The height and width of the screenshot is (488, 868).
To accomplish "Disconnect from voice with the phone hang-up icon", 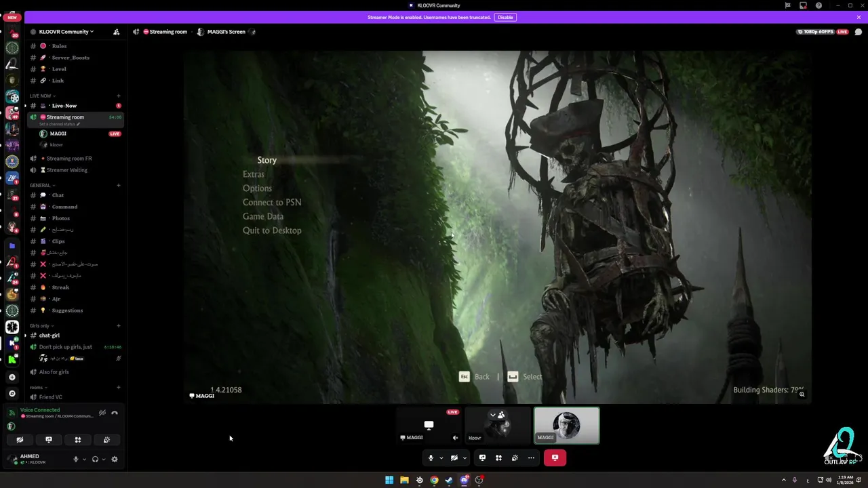I will point(115,413).
